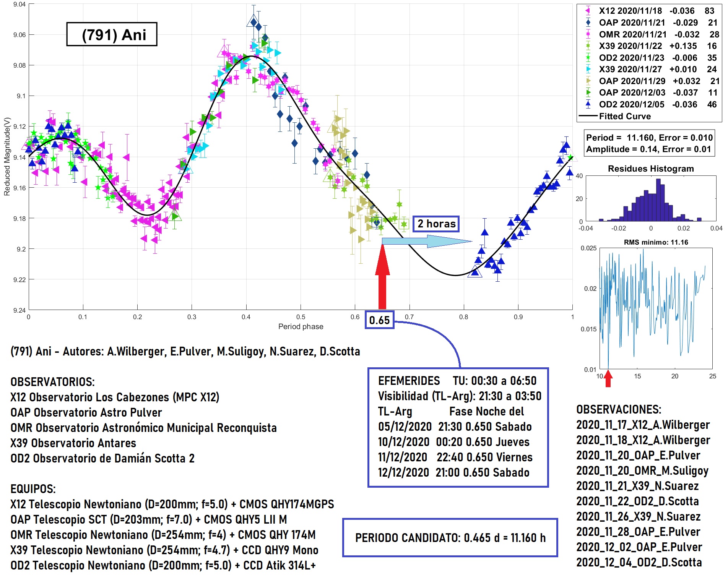Click the '0.4' tick label on the phase axis

[246, 317]
